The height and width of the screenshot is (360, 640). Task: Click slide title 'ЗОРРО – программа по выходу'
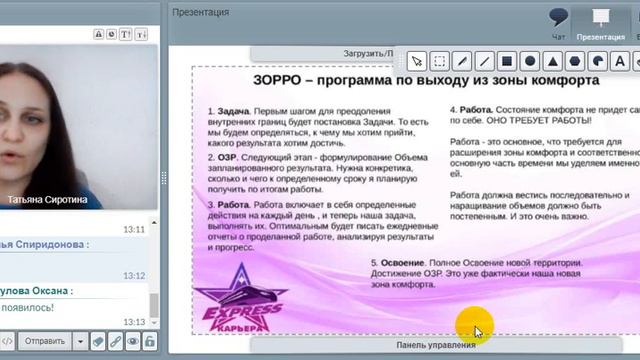[362, 80]
